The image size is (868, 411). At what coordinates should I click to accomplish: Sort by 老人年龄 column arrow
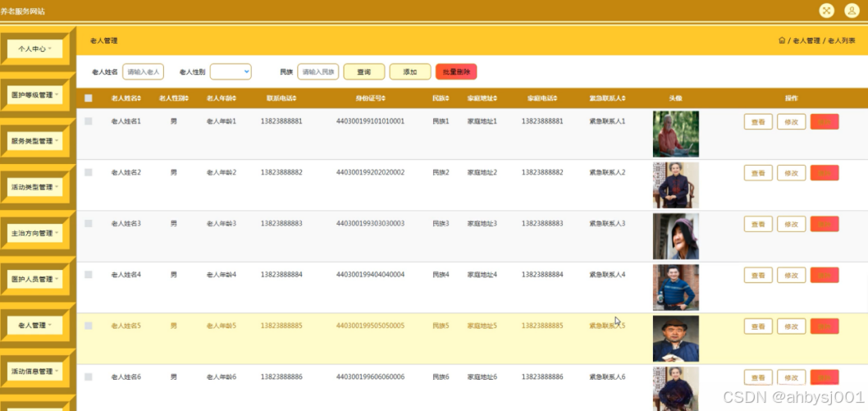pos(235,98)
